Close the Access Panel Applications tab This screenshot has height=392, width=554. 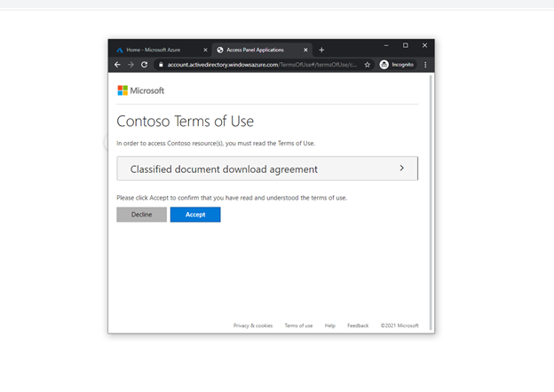click(305, 50)
